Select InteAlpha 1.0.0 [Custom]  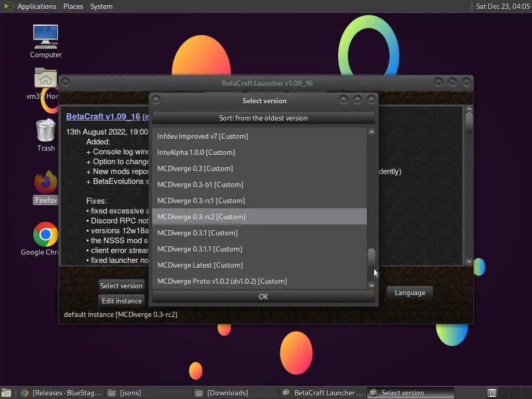click(259, 152)
